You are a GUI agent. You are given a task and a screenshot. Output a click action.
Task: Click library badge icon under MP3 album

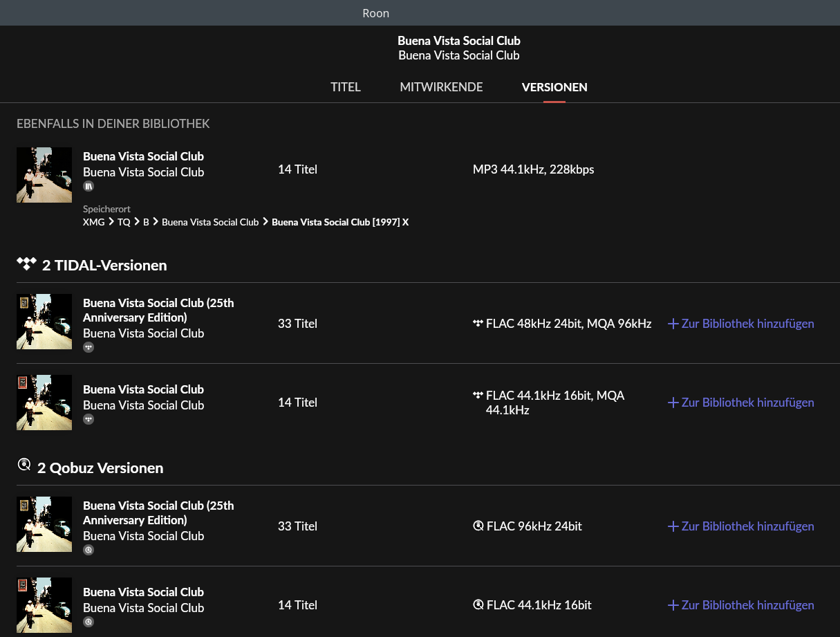pyautogui.click(x=88, y=187)
